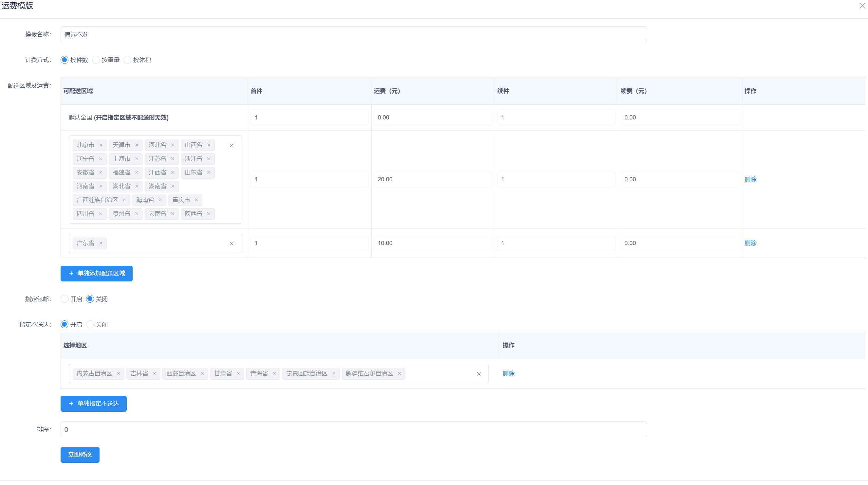Select the 按重量 billing method

click(96, 60)
